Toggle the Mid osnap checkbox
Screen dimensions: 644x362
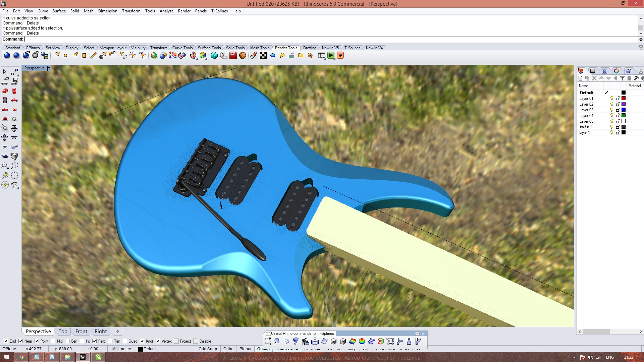click(53, 341)
